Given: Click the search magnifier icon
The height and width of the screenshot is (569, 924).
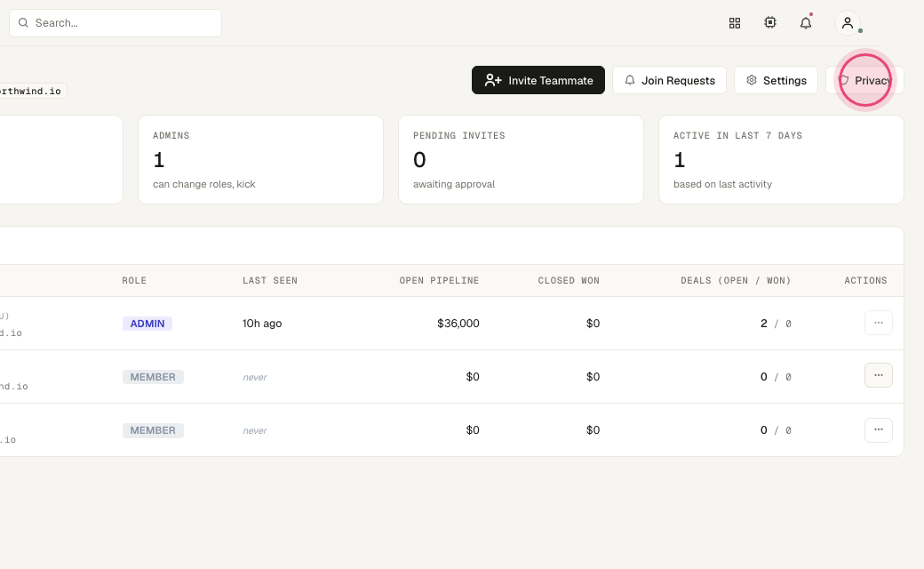Looking at the screenshot, I should point(24,22).
